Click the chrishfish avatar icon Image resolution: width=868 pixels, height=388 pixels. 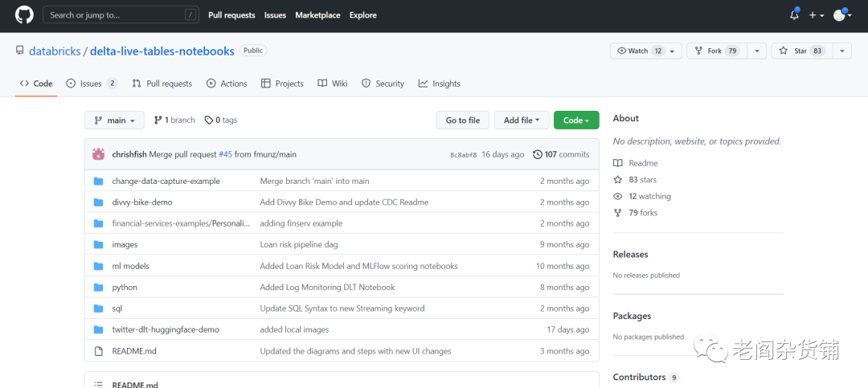(98, 154)
